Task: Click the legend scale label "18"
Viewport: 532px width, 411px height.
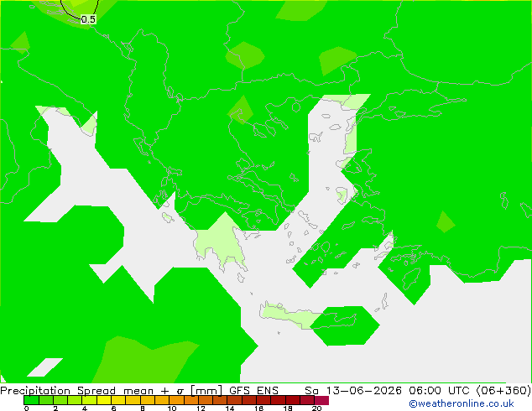Action: (288, 408)
